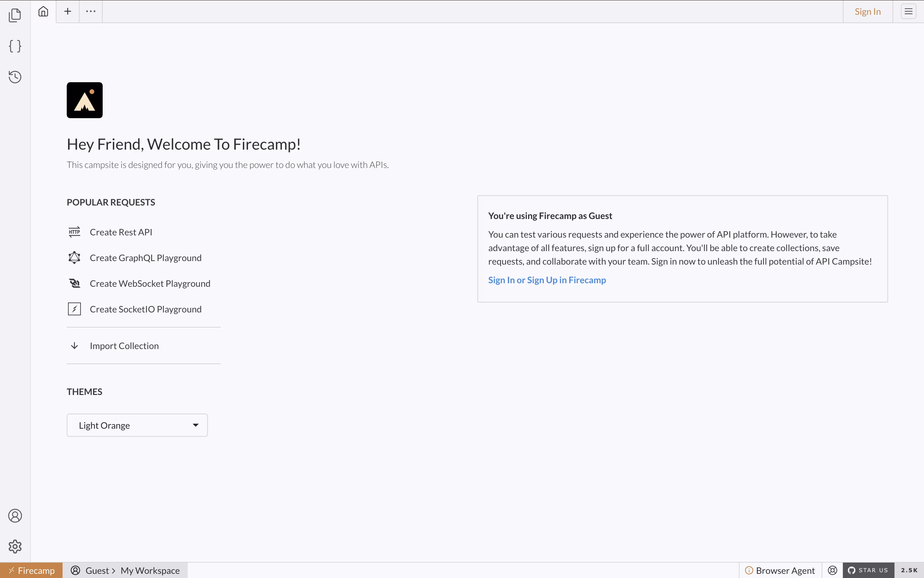The image size is (924, 578).
Task: Click the Browser Agent info icon
Action: tap(749, 570)
